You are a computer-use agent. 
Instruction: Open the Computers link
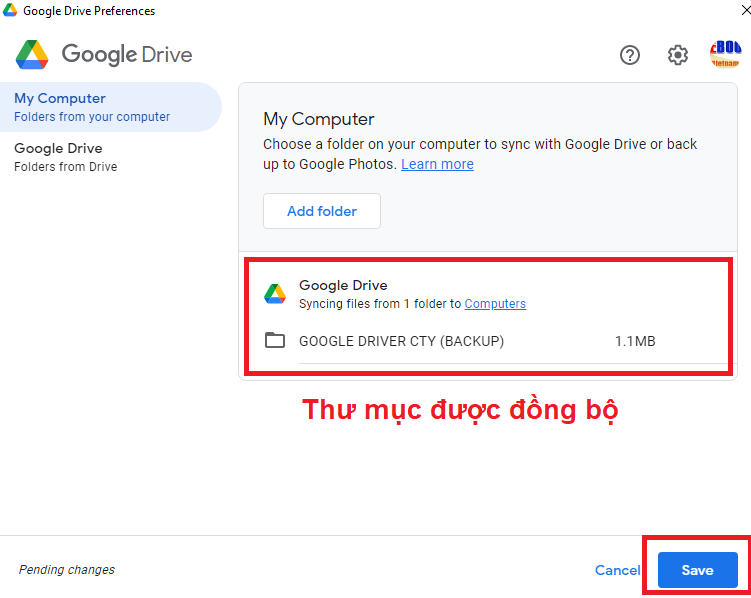click(x=495, y=304)
